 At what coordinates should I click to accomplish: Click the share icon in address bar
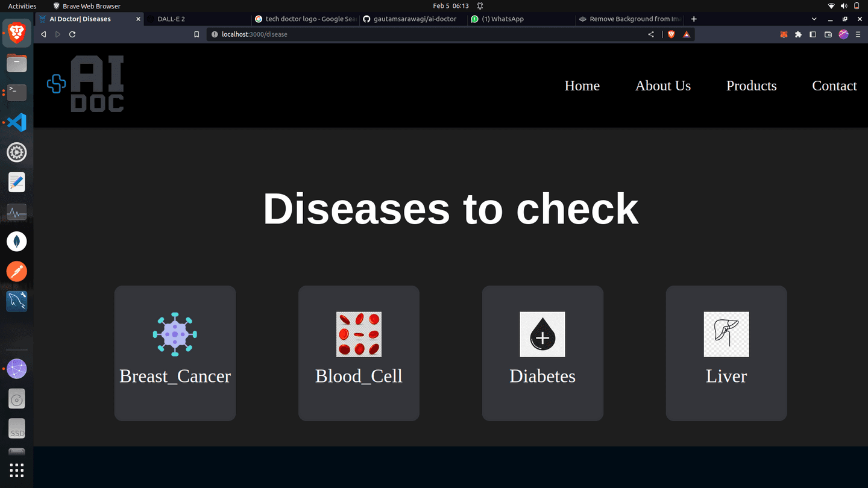(x=651, y=34)
